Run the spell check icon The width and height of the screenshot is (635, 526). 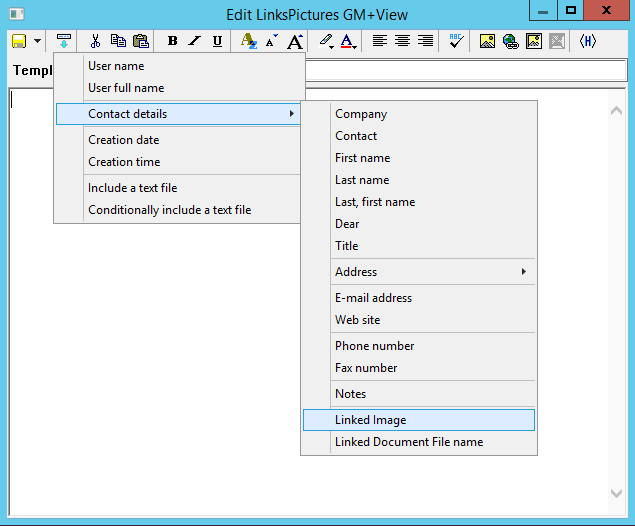[456, 41]
